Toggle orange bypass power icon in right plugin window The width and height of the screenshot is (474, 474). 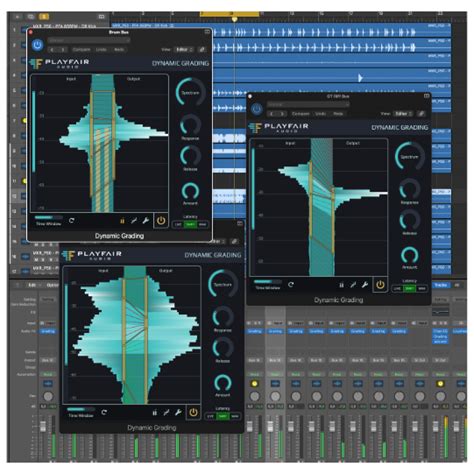pyautogui.click(x=380, y=285)
